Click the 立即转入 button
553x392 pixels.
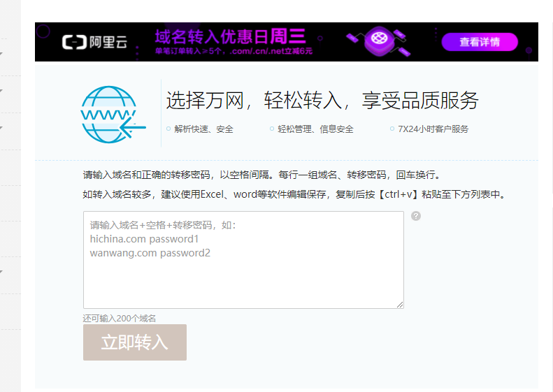tap(135, 342)
